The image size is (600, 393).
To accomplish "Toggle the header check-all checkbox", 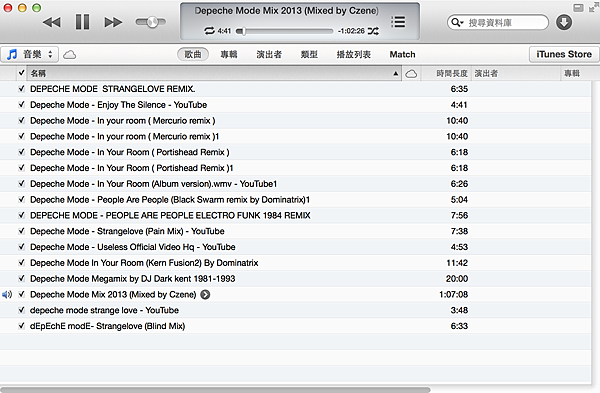I will (21, 73).
